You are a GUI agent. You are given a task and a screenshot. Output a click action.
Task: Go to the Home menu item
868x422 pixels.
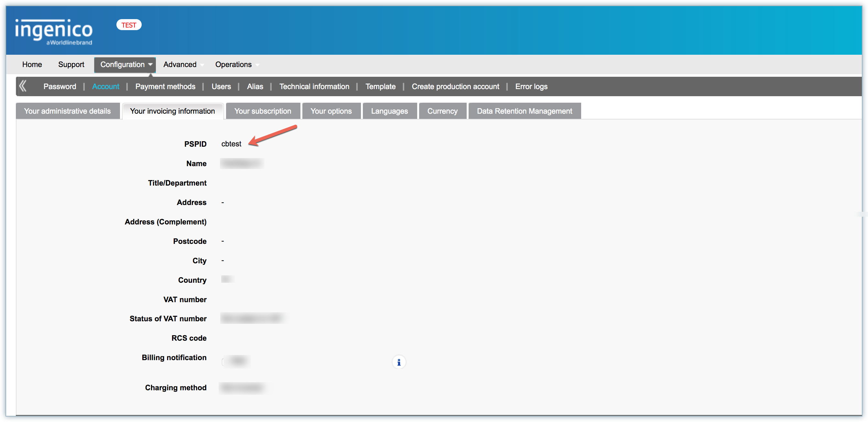(x=32, y=64)
